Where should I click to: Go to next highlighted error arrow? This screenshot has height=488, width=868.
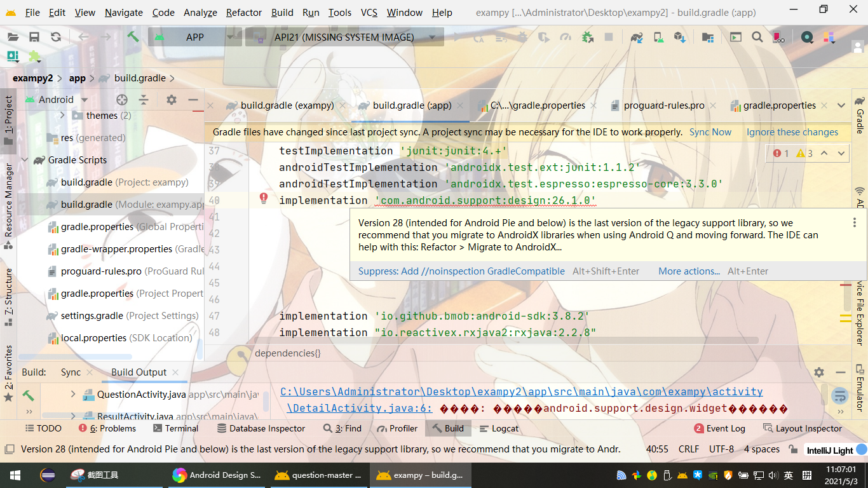[841, 153]
